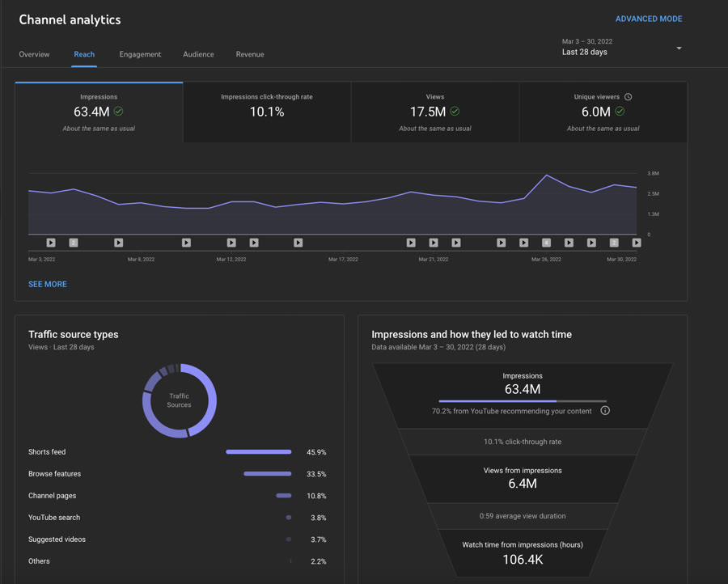This screenshot has height=584, width=728.
Task: Go to the Audience tab
Action: [198, 54]
